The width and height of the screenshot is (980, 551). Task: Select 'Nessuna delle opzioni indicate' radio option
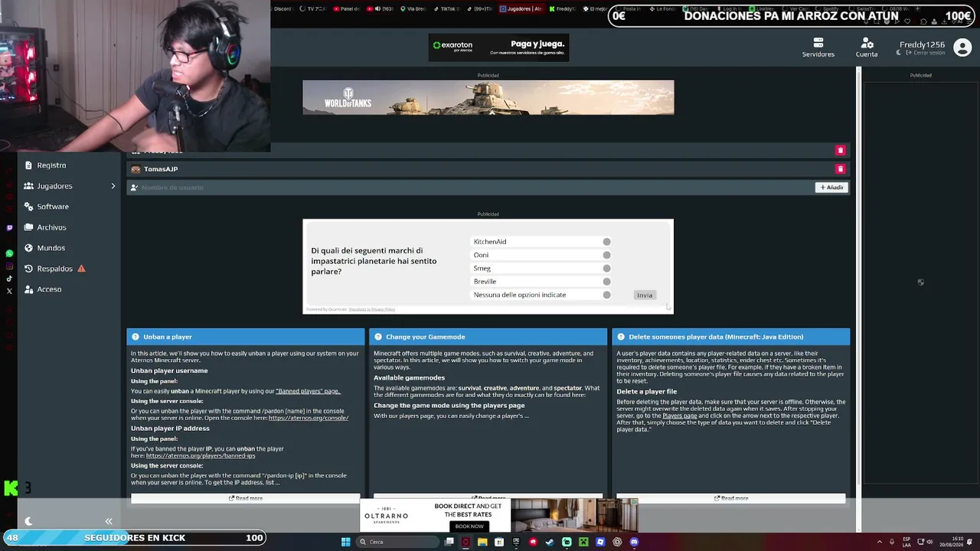[x=606, y=295]
